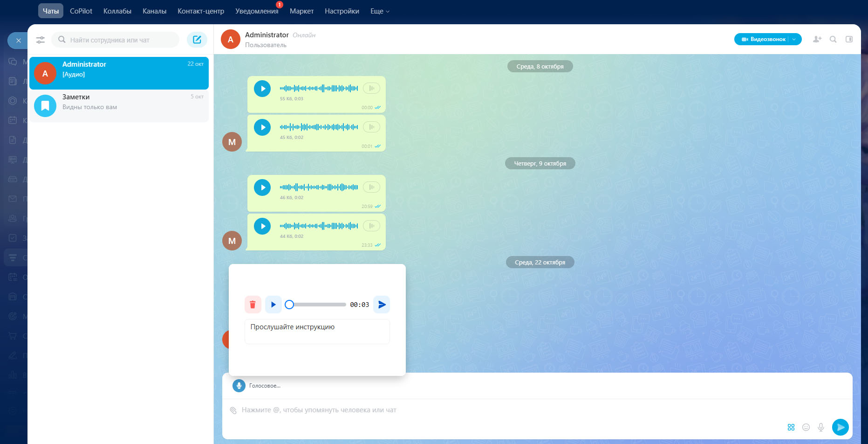Screen dimensions: 868x444
Task: Open chat list filter settings
Action: pyautogui.click(x=41, y=40)
